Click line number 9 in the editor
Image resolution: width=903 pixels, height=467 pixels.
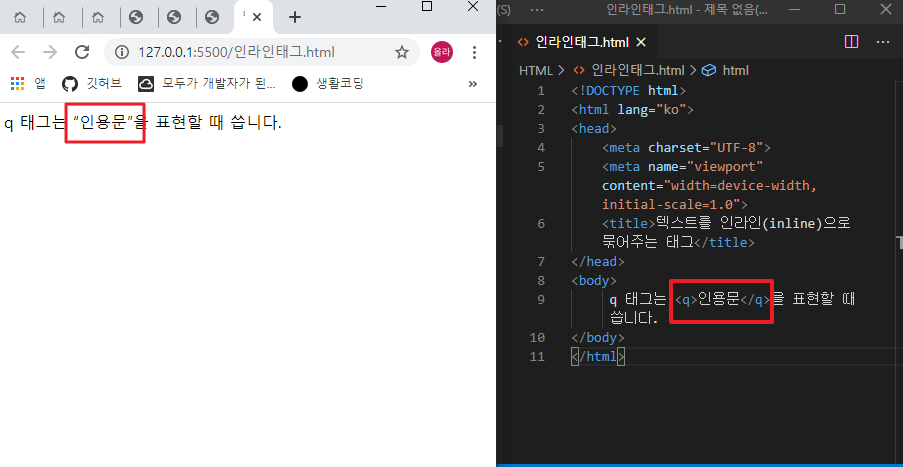pos(540,299)
